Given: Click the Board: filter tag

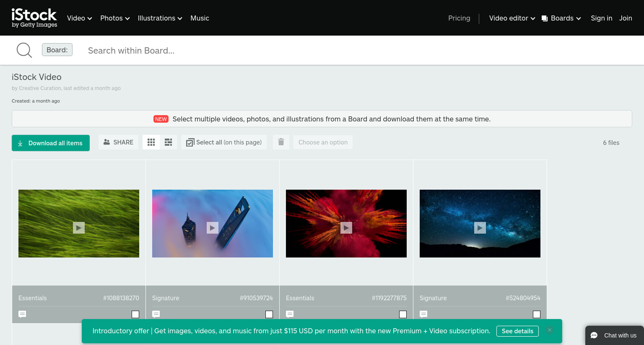Looking at the screenshot, I should coord(57,50).
